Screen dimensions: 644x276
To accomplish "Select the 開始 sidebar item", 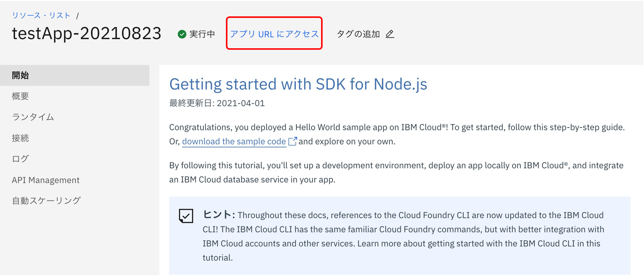I will pyautogui.click(x=75, y=75).
